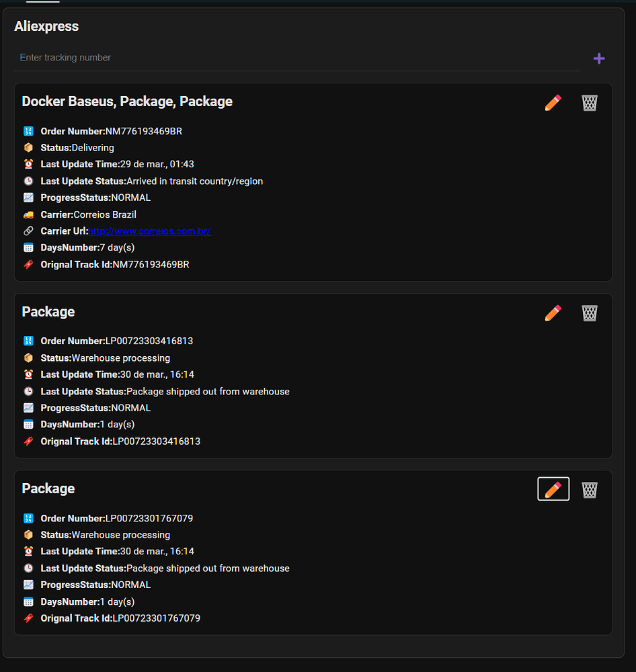Delete package LP00723303416813
This screenshot has width=636, height=672.
click(590, 312)
